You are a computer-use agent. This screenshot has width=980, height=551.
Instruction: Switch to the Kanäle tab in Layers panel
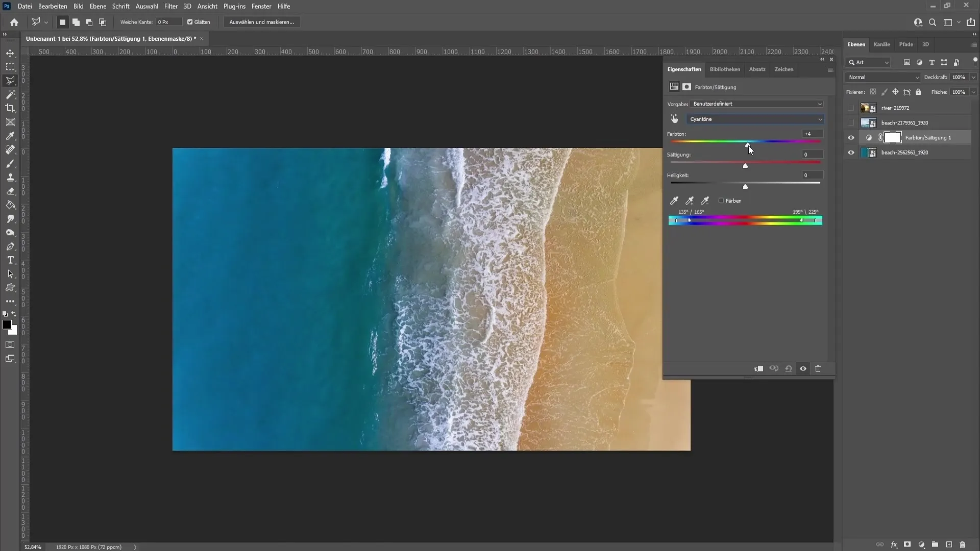[x=881, y=44]
